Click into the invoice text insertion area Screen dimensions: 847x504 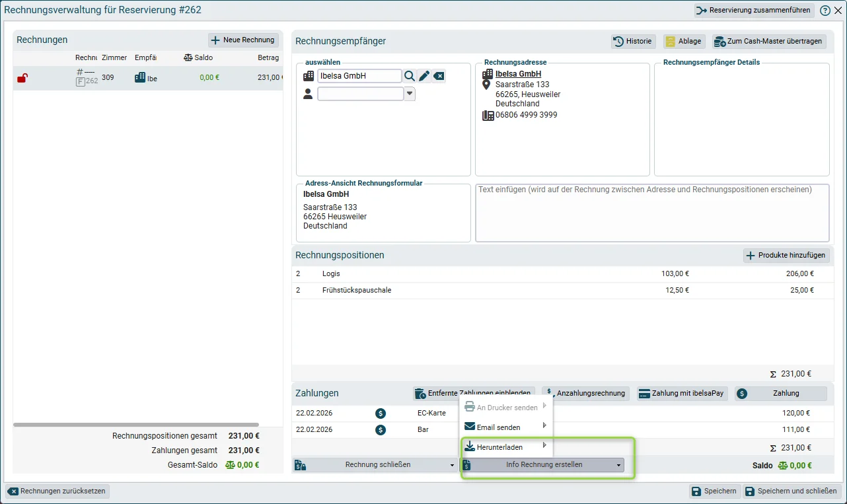[x=652, y=213]
